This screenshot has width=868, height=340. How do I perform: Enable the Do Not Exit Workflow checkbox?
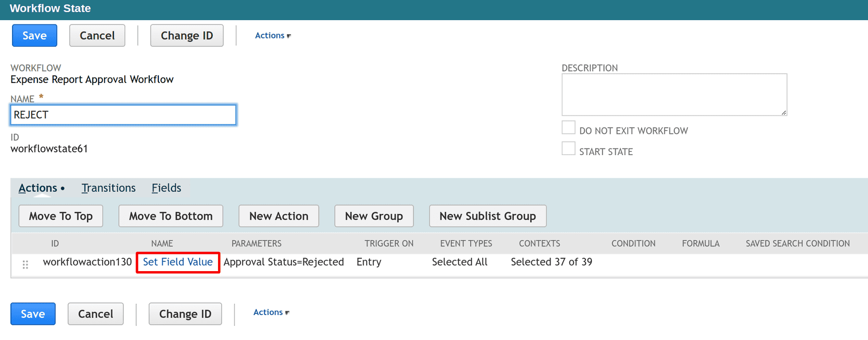(x=569, y=127)
